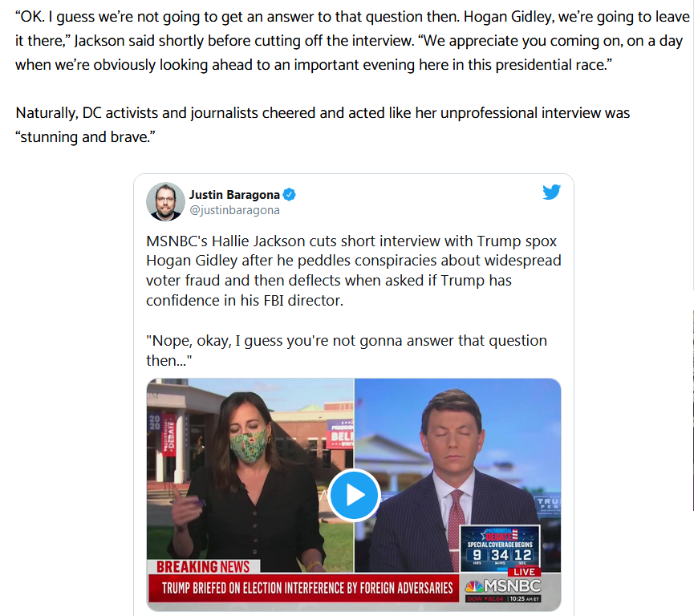Click the BREAKING NEWS banner label
This screenshot has width=694, height=616.
coord(203,567)
